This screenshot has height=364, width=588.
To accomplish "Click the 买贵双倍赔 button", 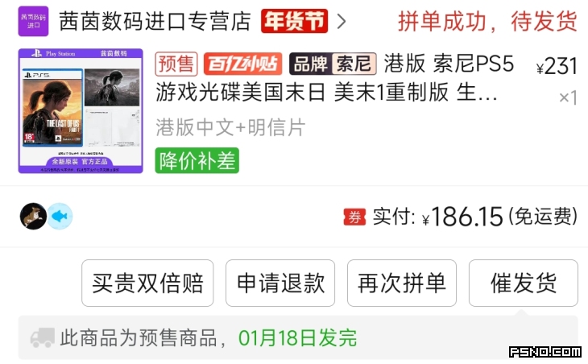I will point(147,283).
